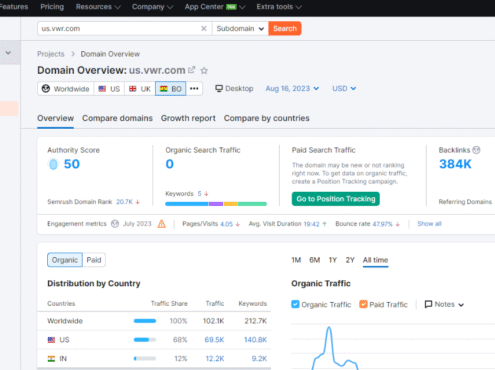Click US traffic value 69.5K
The image size is (495, 370).
click(214, 340)
